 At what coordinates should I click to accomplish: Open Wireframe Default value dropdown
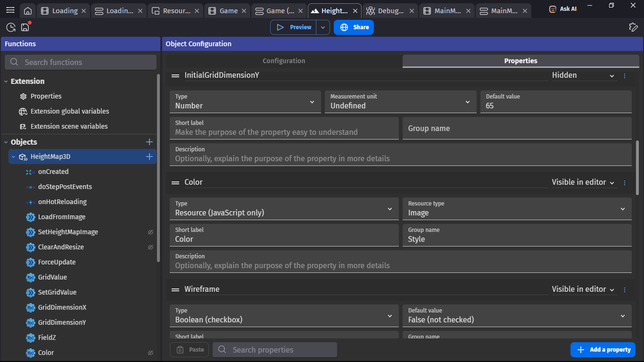(x=517, y=316)
